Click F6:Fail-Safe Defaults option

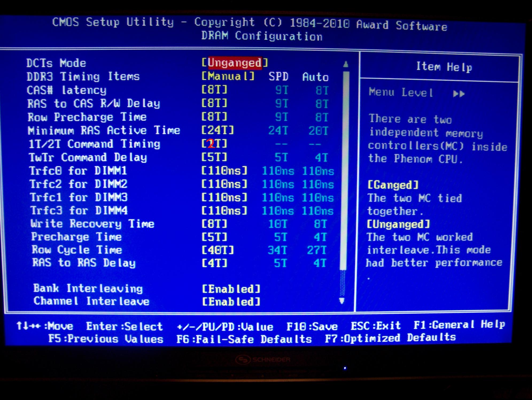click(x=244, y=339)
